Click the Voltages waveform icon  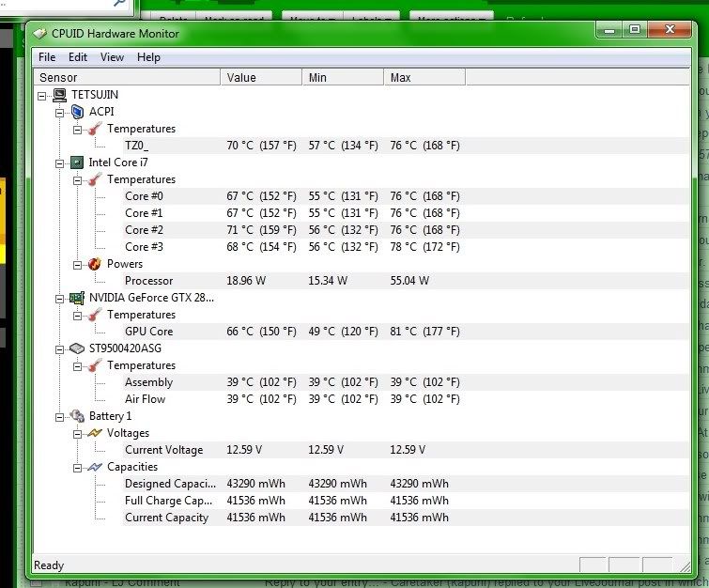point(95,433)
